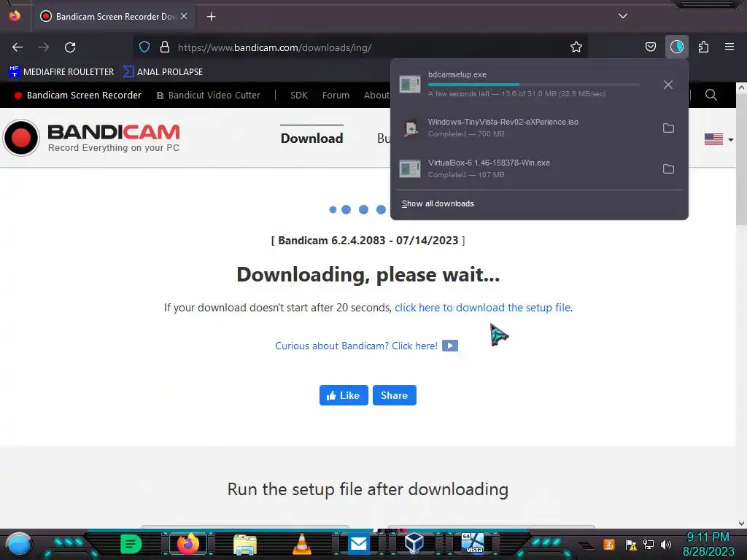Play the Bandicam intro video icon

pyautogui.click(x=449, y=346)
